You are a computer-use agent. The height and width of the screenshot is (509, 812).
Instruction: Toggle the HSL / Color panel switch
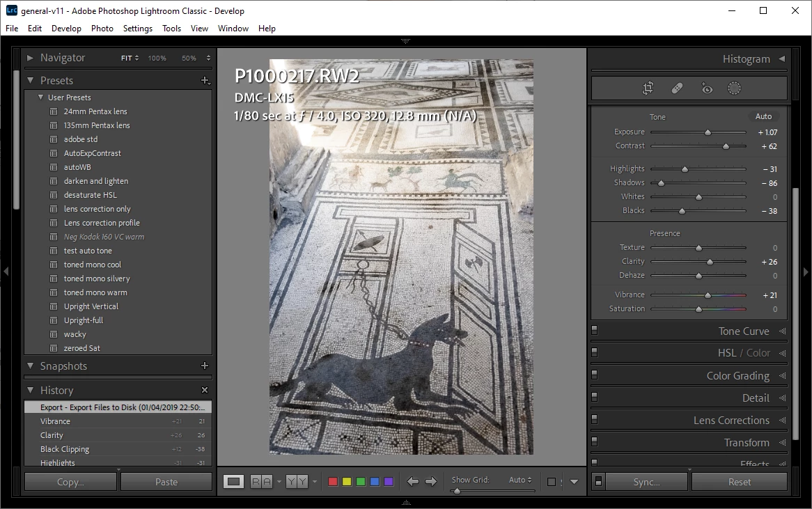coord(595,352)
